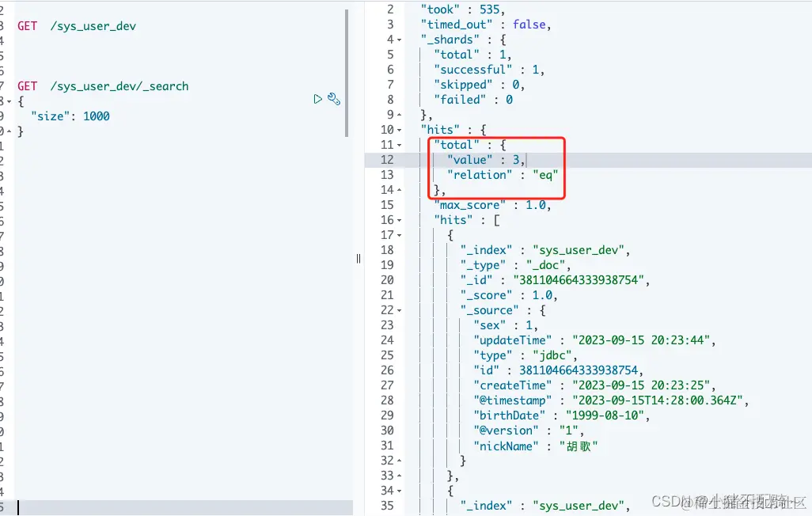Click the "@timestamp" value line

click(x=611, y=400)
